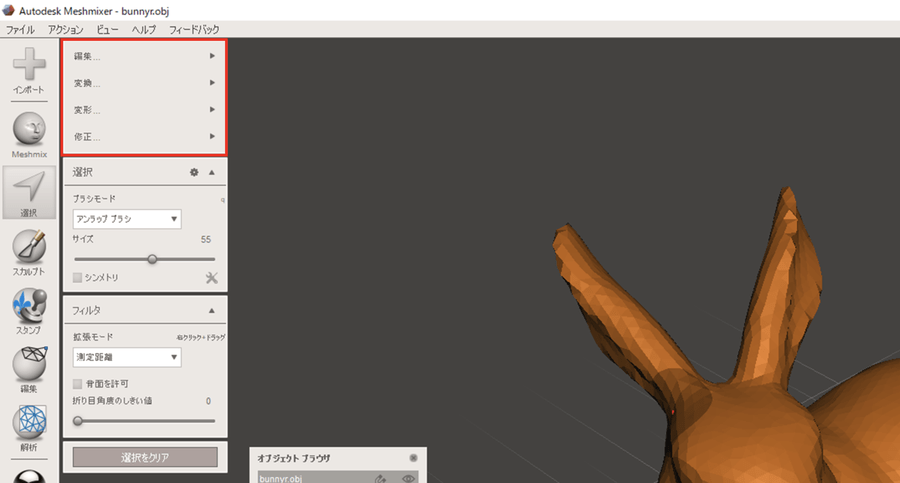Click the bunnyr.obj edit icon in browser

(380, 478)
